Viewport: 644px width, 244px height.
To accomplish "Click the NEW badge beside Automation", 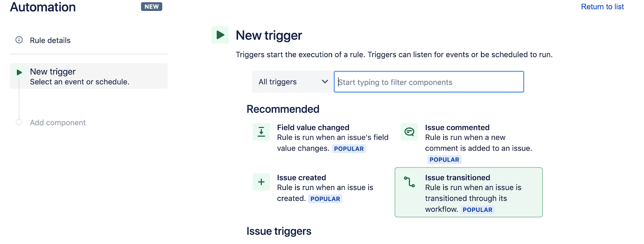I will 151,6.
